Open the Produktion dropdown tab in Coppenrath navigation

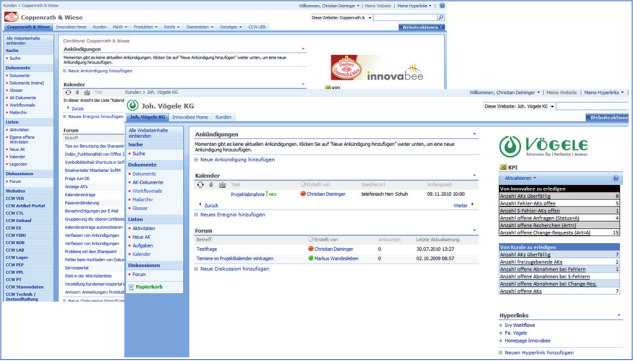[x=145, y=27]
